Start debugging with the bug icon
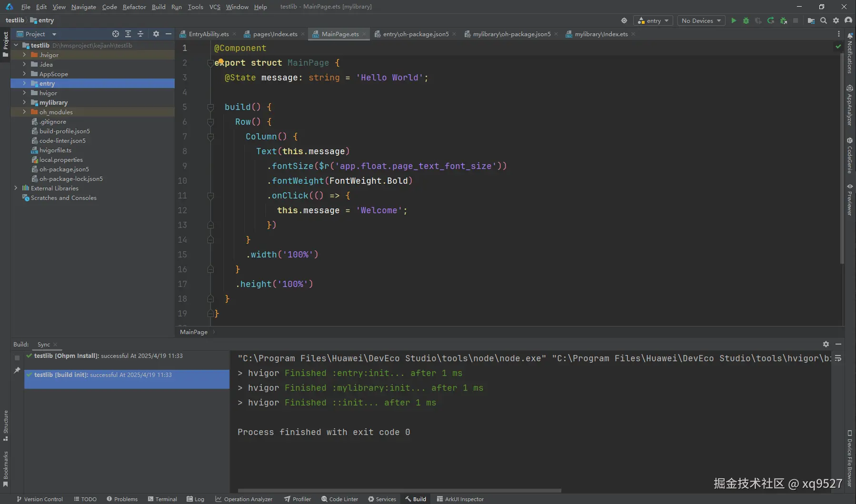 coord(746,20)
